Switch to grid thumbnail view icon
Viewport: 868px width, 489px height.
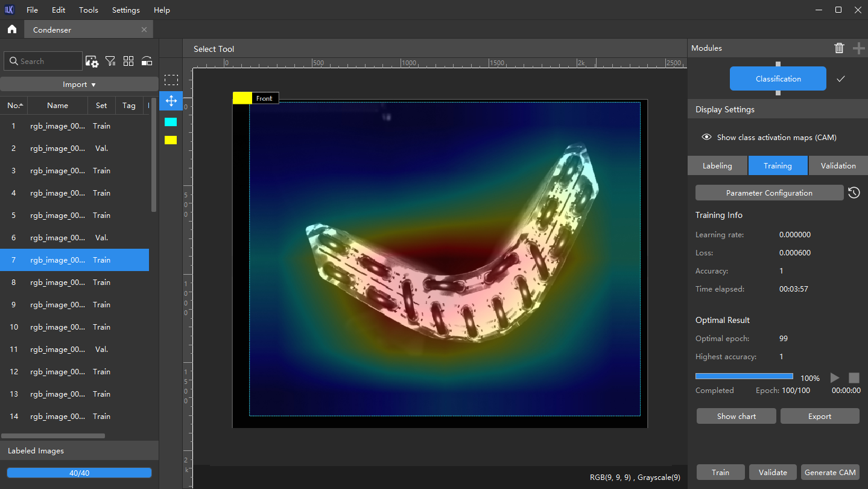pyautogui.click(x=128, y=61)
